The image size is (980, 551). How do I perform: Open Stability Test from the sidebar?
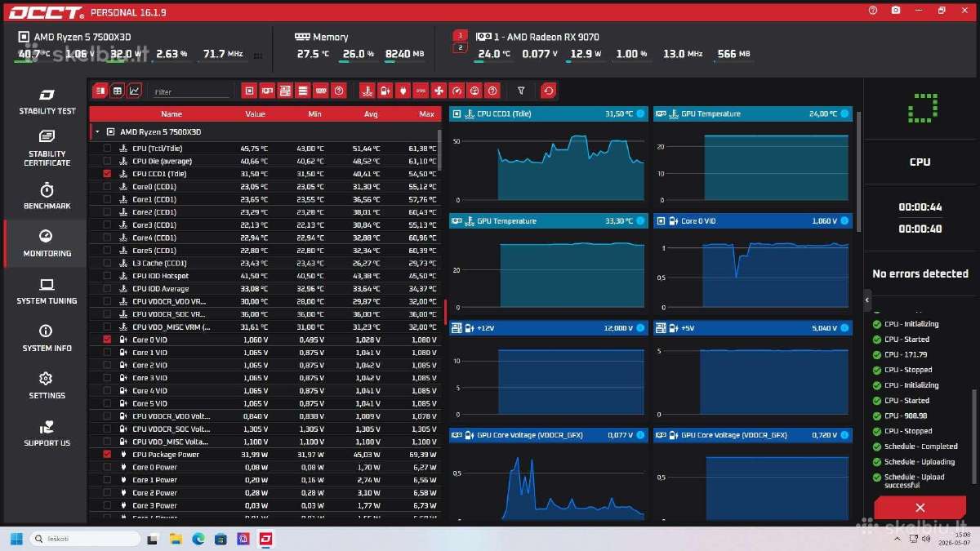[47, 101]
